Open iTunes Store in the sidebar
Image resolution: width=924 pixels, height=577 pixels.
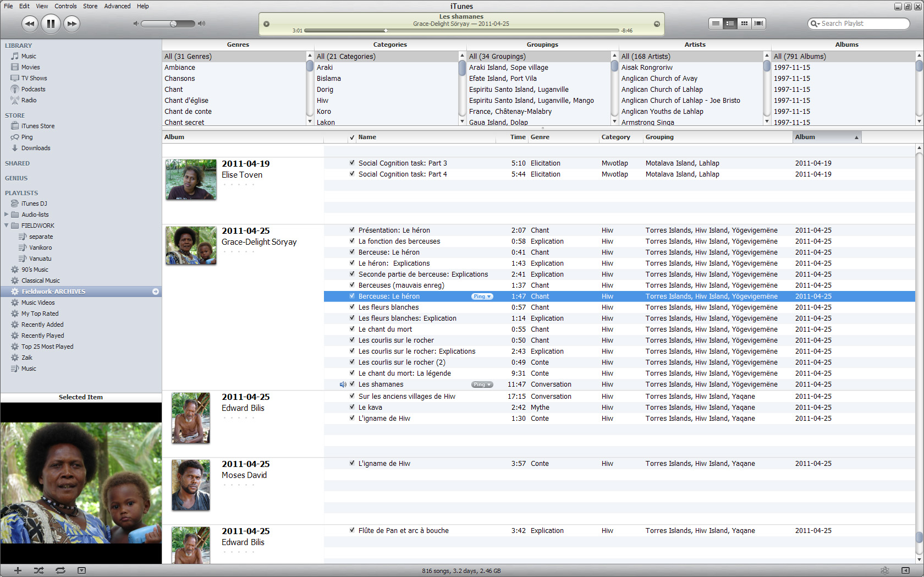[x=37, y=126]
